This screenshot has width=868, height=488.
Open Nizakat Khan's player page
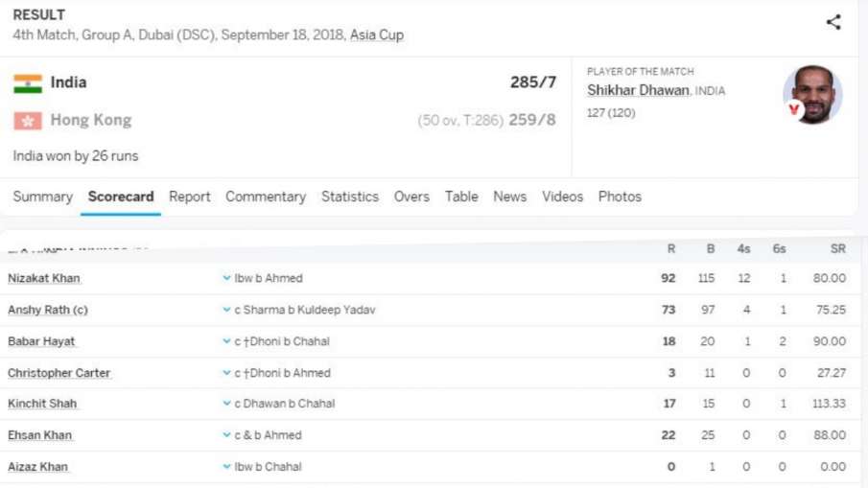[44, 279]
